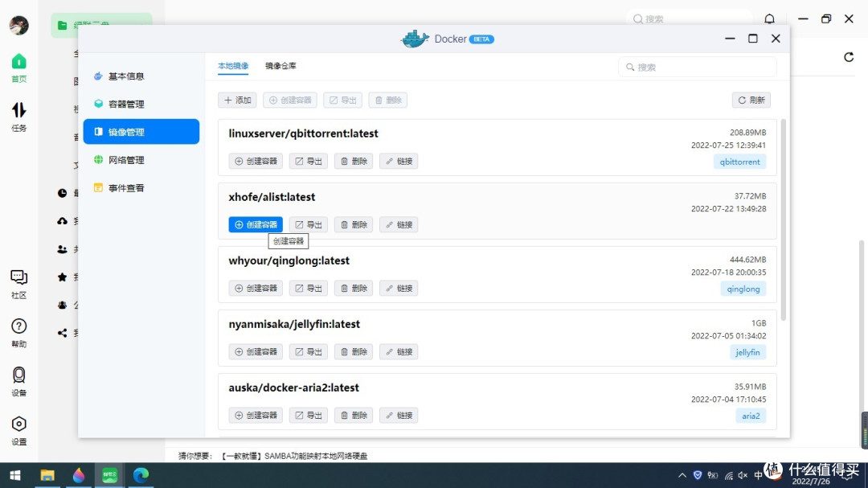Screen dimensions: 868x488
Task: Open the qbittorrent tag link
Action: 739,161
